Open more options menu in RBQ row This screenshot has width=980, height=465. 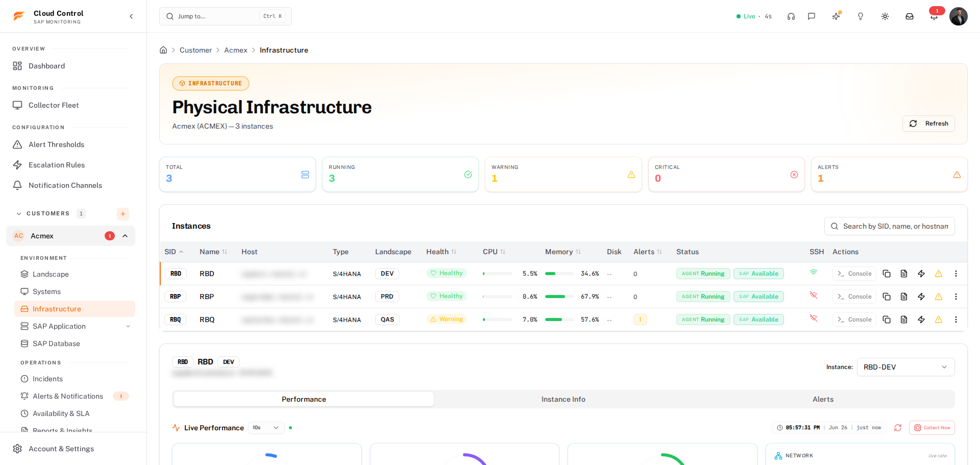coord(956,320)
